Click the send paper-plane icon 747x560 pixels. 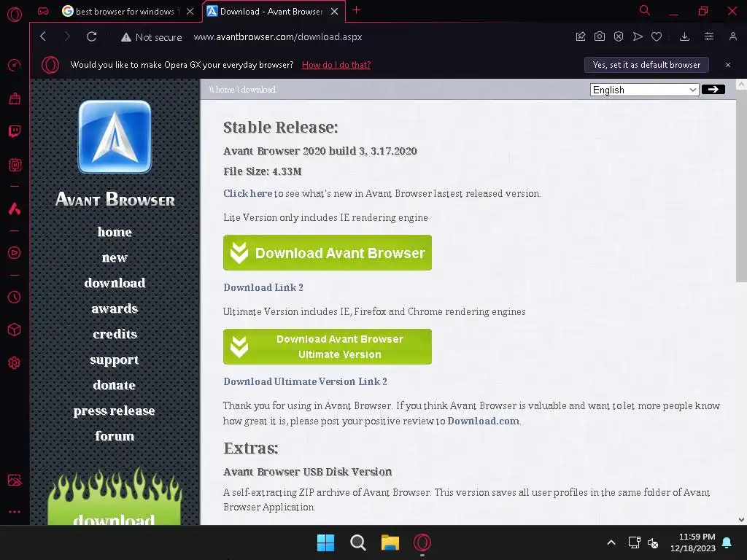638,36
